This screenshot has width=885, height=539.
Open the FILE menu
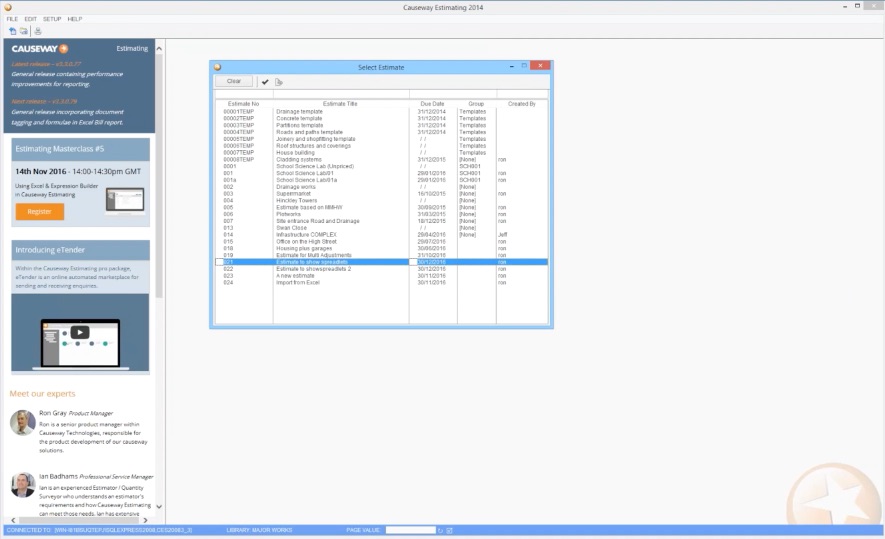coord(12,19)
